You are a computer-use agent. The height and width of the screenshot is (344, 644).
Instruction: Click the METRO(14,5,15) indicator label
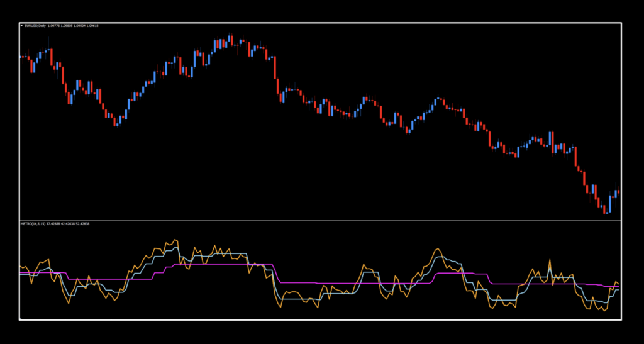(33, 224)
